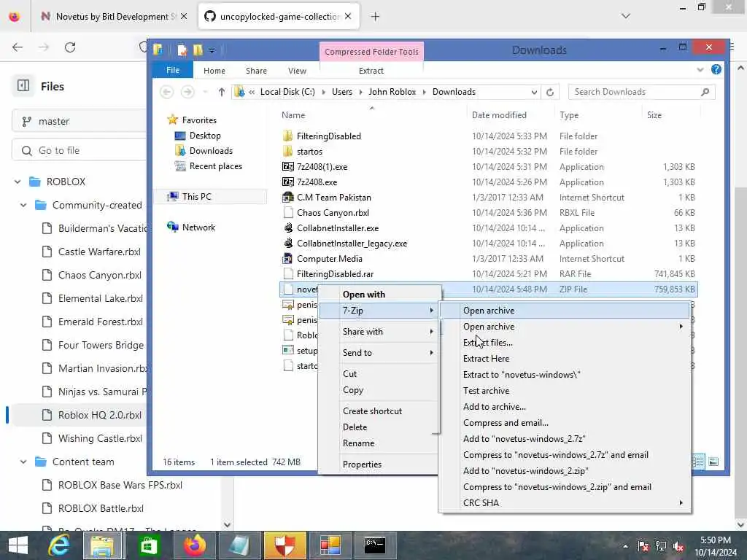Expand the CRC SHA submenu

pos(564,503)
